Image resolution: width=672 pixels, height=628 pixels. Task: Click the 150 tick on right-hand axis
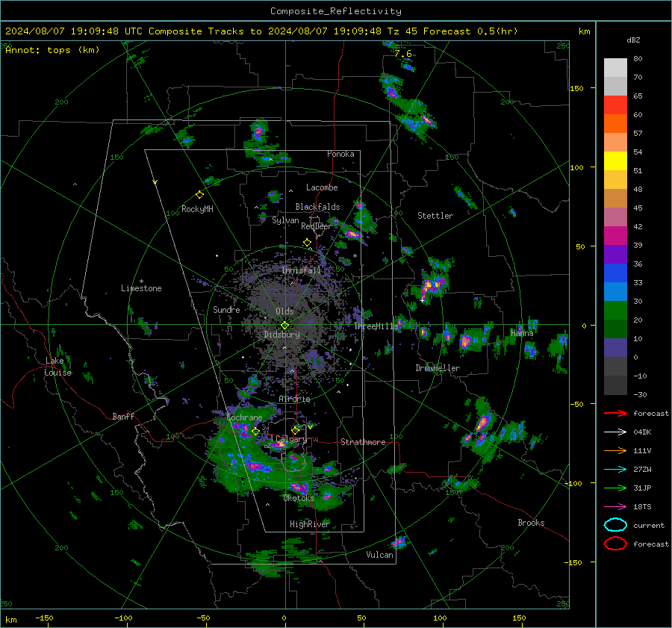[576, 88]
